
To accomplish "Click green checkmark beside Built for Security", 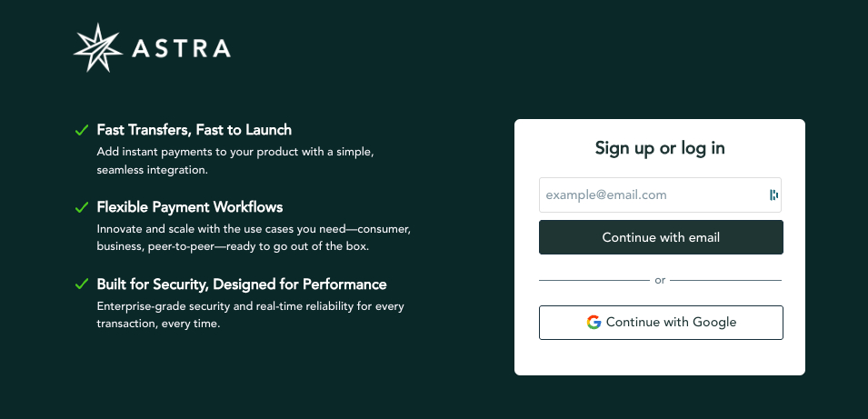I will (82, 284).
